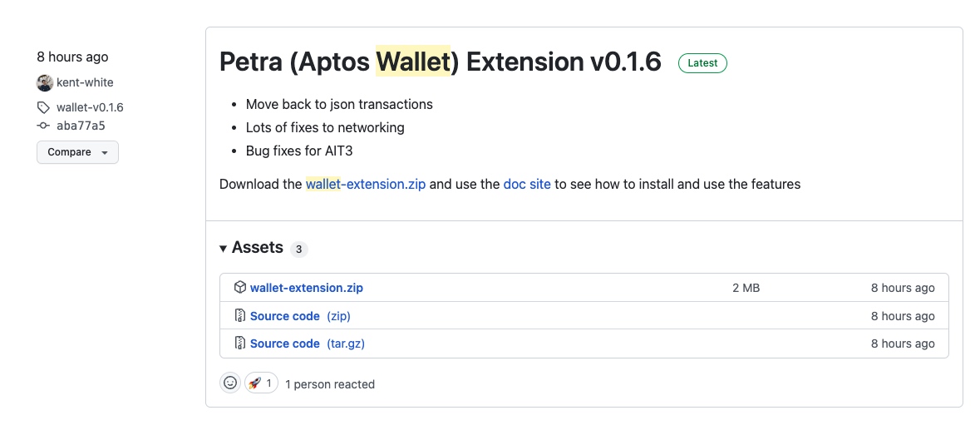Download Source code (zip)
Screen dimensions: 980x430
300,316
